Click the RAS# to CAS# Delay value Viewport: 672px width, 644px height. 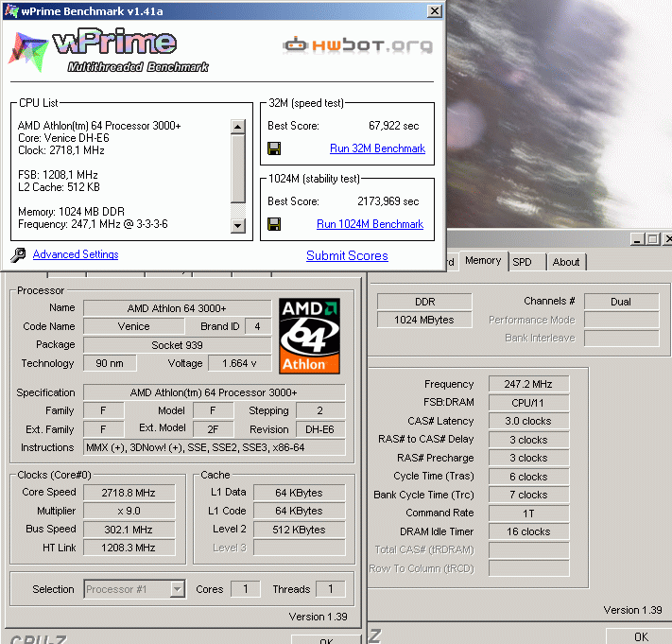(x=528, y=440)
